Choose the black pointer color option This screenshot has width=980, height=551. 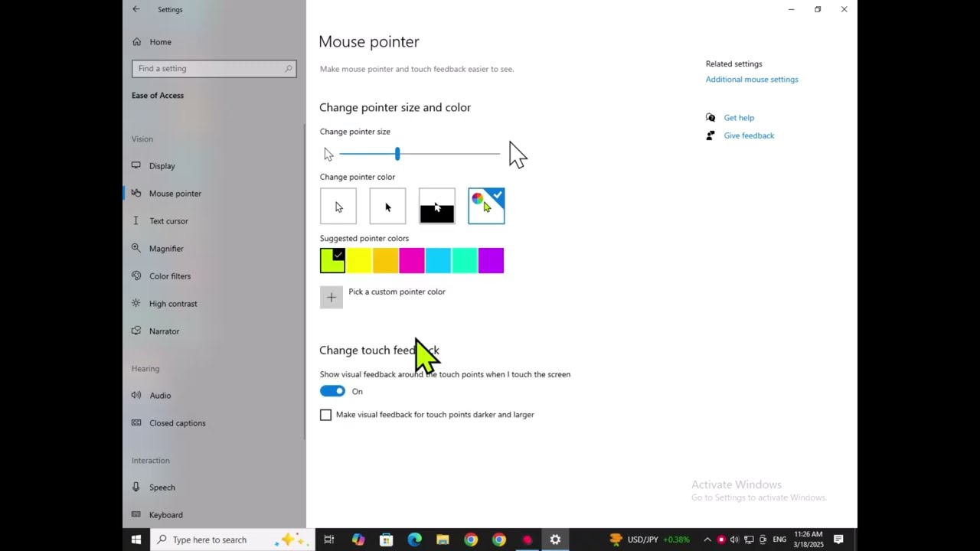pos(387,207)
